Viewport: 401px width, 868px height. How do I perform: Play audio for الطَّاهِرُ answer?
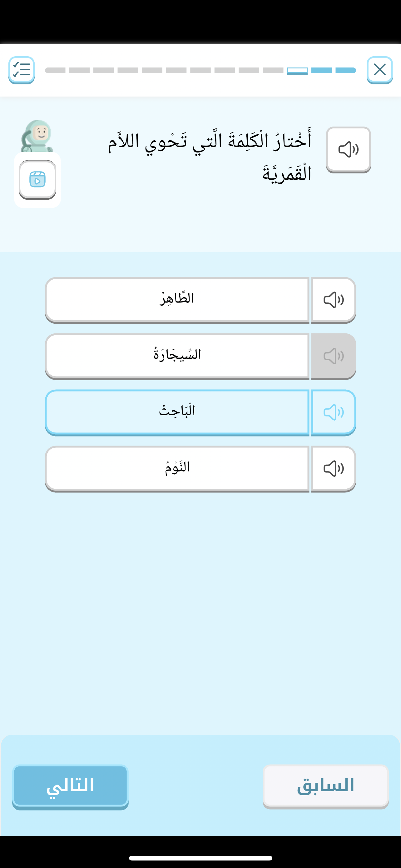tap(333, 300)
